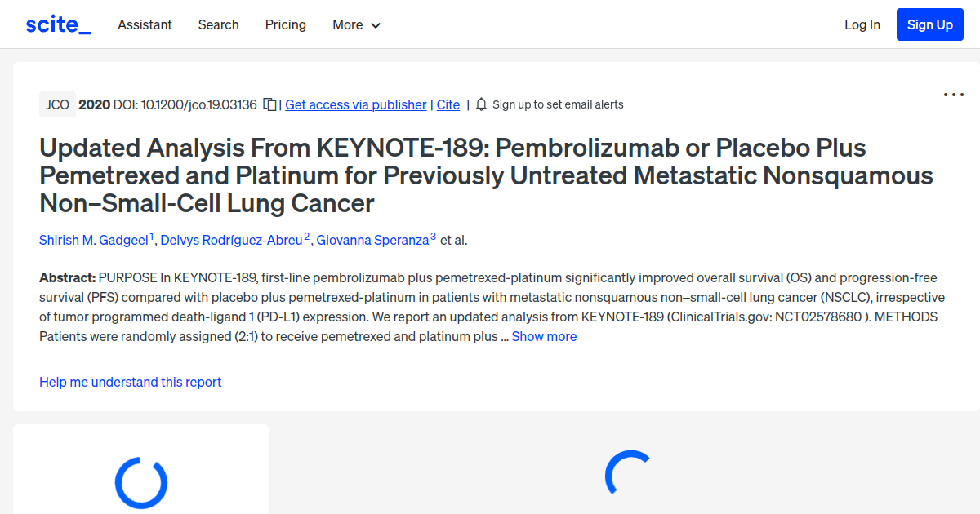This screenshot has width=980, height=514.
Task: Switch to the Search page
Action: (x=218, y=24)
